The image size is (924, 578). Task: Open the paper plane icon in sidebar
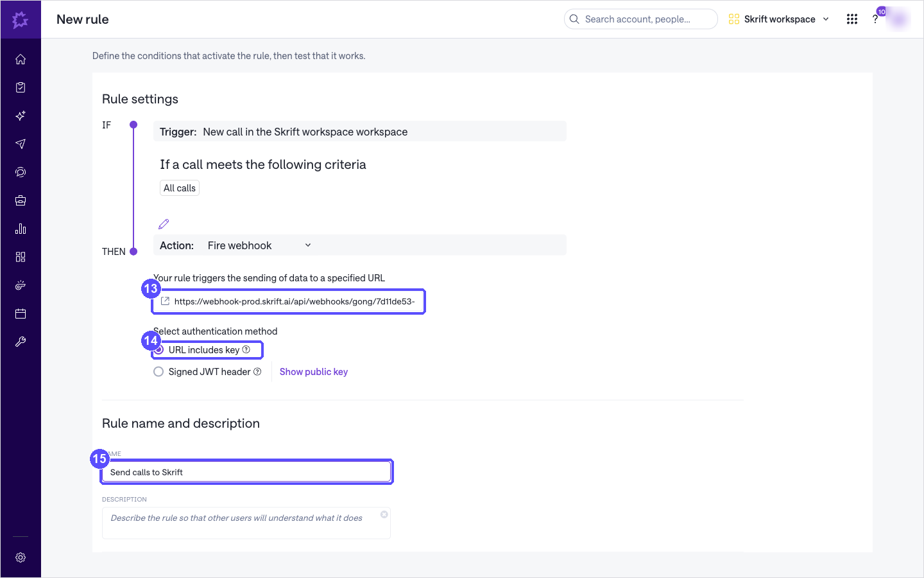(21, 144)
